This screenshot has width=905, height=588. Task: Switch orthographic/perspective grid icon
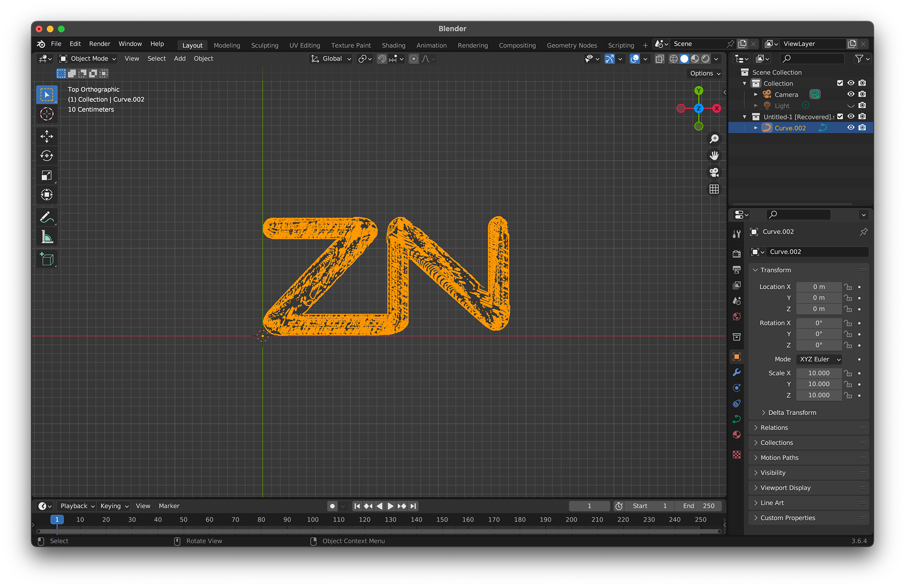[x=714, y=189]
